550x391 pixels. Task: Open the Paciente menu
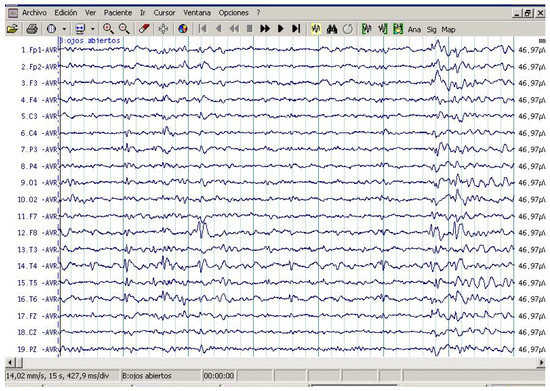118,13
